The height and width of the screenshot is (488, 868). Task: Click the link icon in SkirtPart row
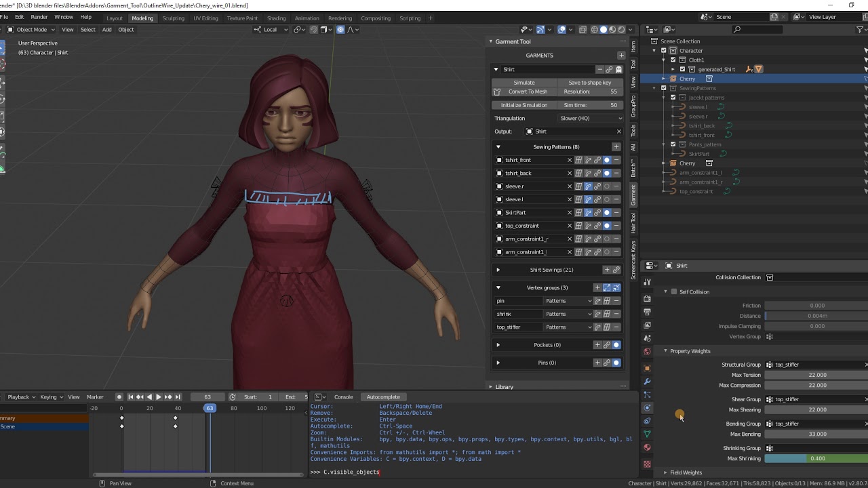click(597, 212)
